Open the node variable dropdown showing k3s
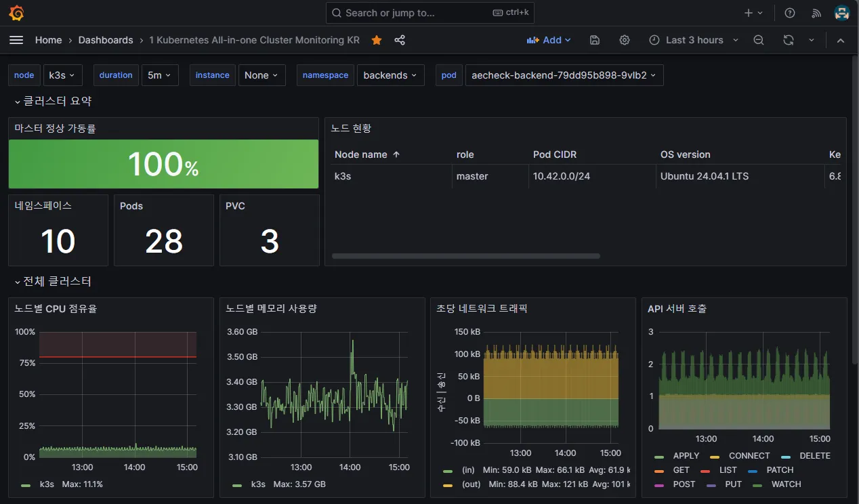The image size is (859, 504). point(62,75)
